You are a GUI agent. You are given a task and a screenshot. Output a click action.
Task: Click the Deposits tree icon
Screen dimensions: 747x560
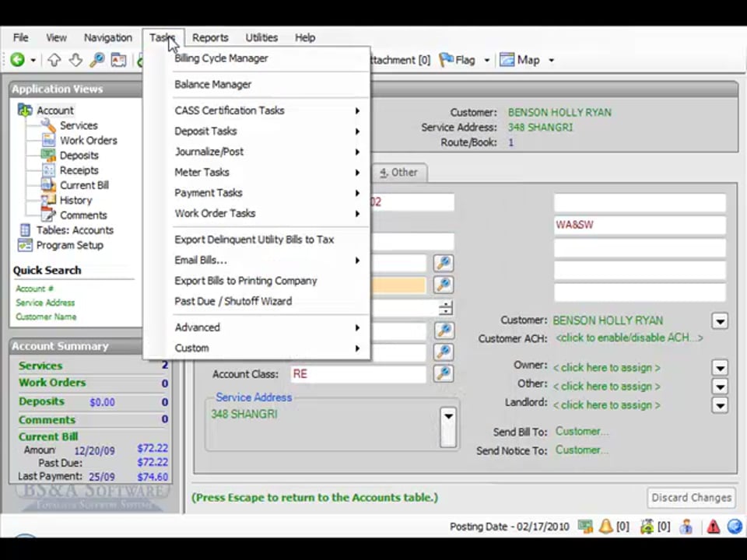coord(48,155)
